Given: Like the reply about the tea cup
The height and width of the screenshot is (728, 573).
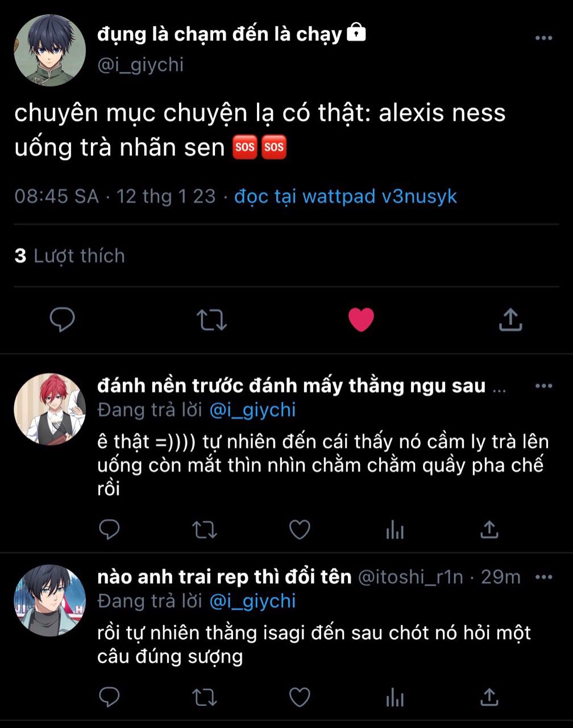Looking at the screenshot, I should point(300,530).
